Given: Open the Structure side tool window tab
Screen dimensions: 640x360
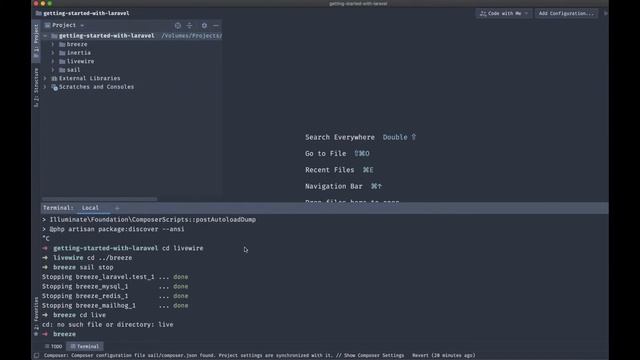Looking at the screenshot, I should (36, 87).
